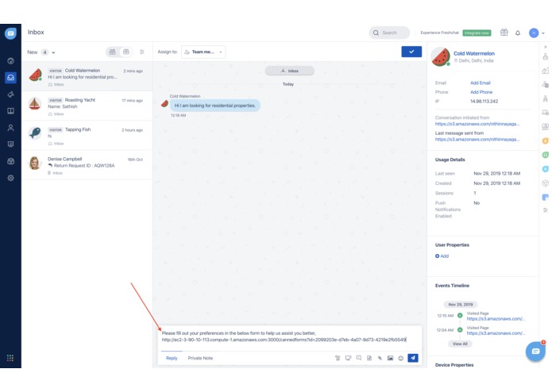552x392 pixels.
Task: Open the campaigns megaphone icon
Action: tap(10, 94)
